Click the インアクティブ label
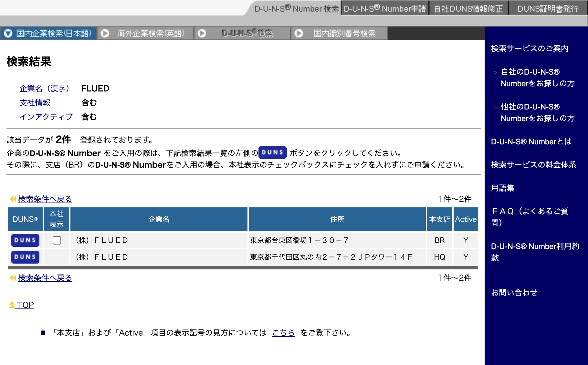This screenshot has height=365, width=588. [x=46, y=117]
